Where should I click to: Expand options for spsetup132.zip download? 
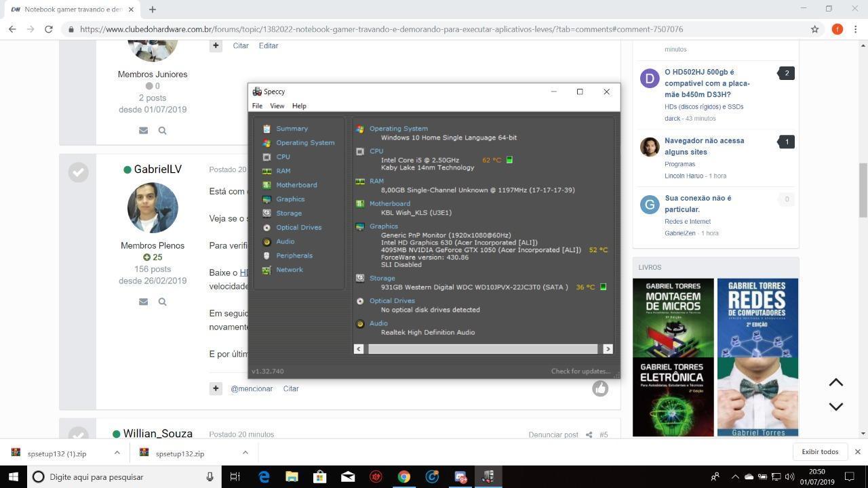(x=245, y=452)
